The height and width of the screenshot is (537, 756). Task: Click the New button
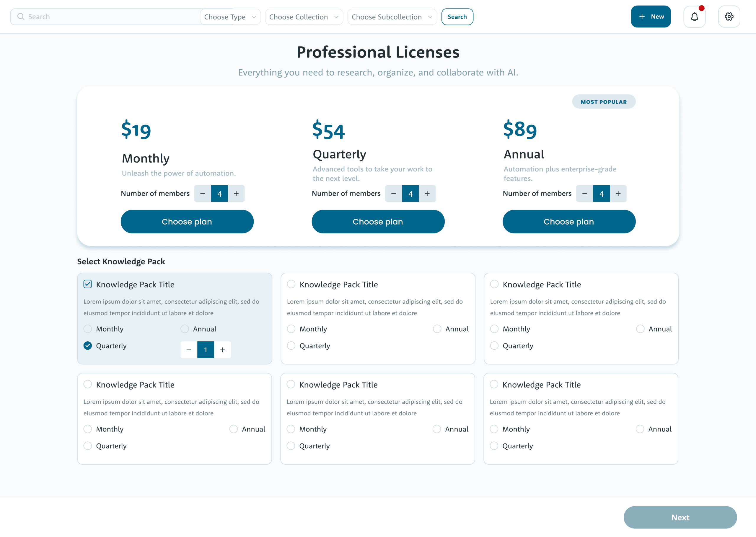(x=651, y=17)
